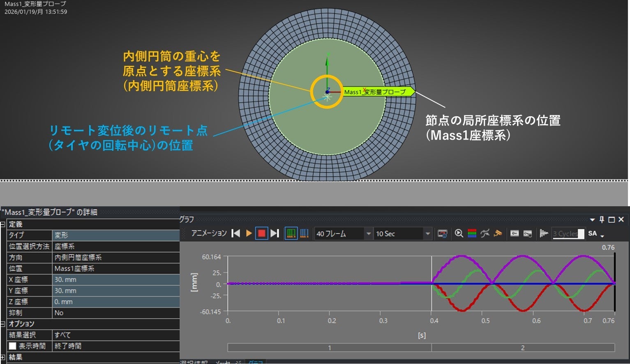The image size is (630, 364).
Task: Click the orange camera view icon
Action: (498, 233)
